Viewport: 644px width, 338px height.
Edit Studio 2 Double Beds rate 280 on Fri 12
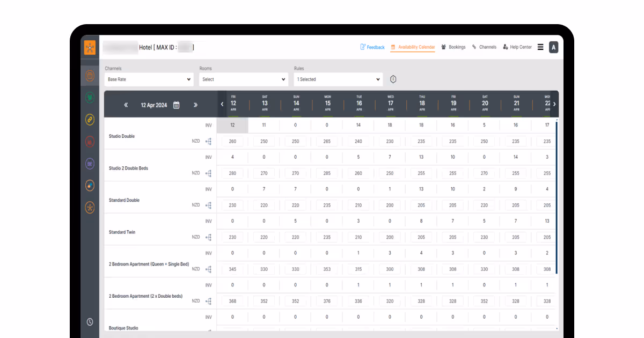coord(232,173)
